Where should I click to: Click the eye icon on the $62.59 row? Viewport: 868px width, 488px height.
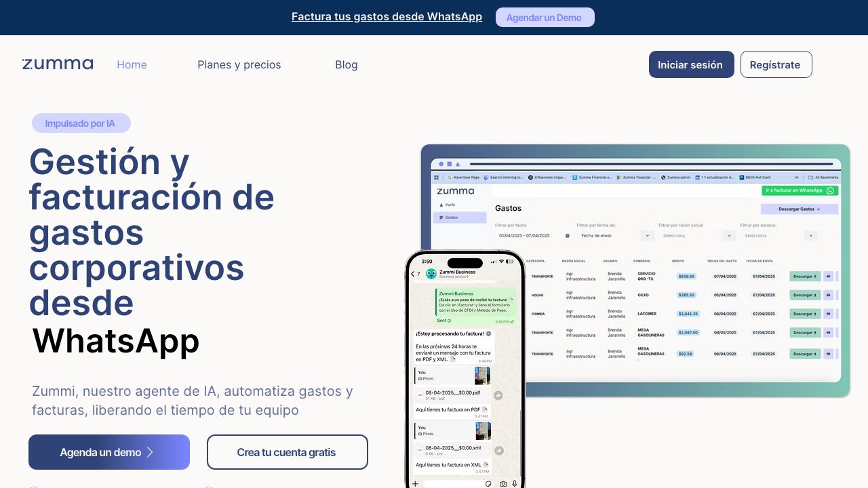[828, 354]
